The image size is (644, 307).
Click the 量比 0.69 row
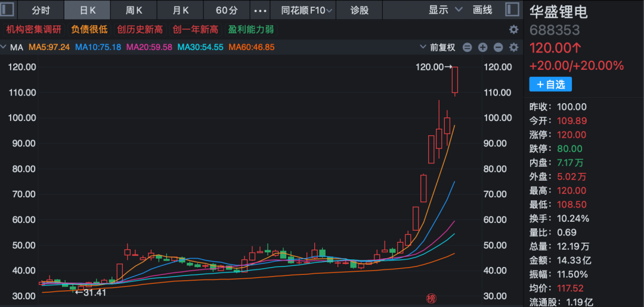pyautogui.click(x=553, y=232)
